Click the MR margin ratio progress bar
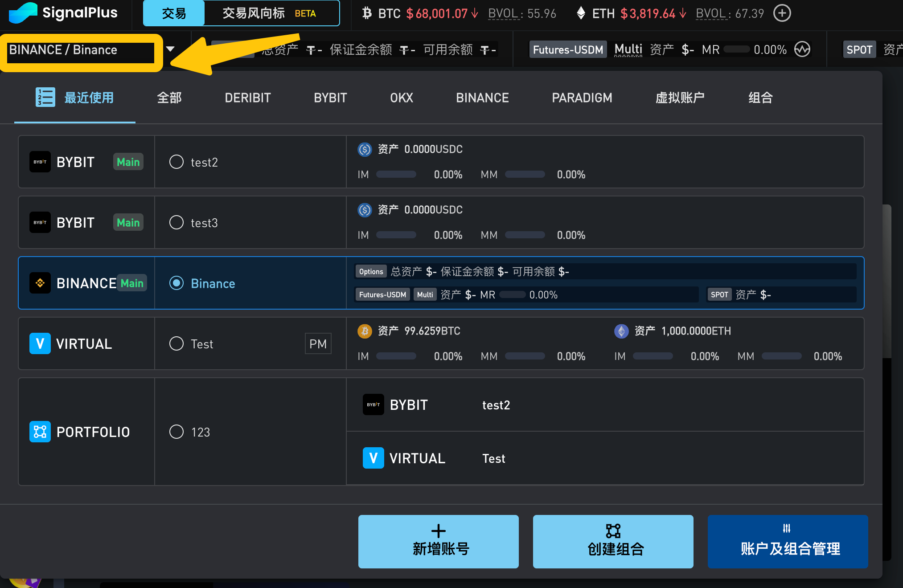 point(736,49)
